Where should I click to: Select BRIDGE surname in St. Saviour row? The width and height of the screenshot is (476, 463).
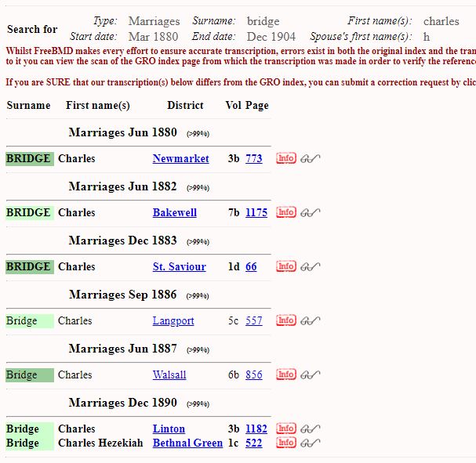click(x=28, y=266)
